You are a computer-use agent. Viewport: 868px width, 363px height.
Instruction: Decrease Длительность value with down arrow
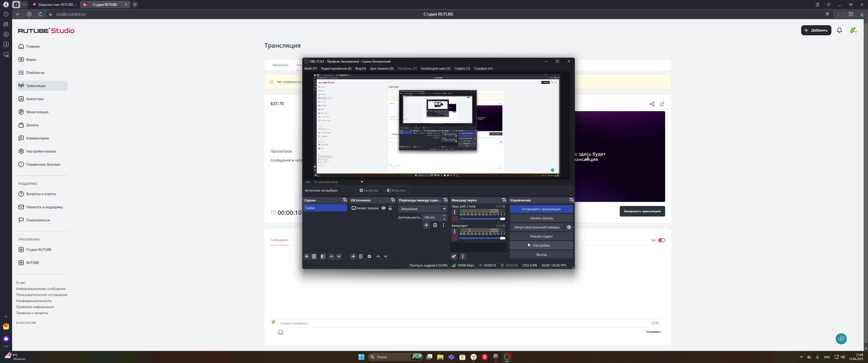tap(444, 219)
